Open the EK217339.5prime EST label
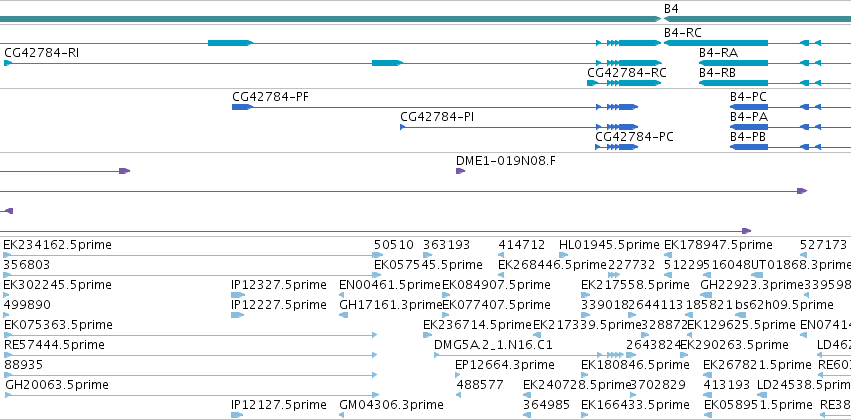This screenshot has height=420, width=851. [x=588, y=325]
